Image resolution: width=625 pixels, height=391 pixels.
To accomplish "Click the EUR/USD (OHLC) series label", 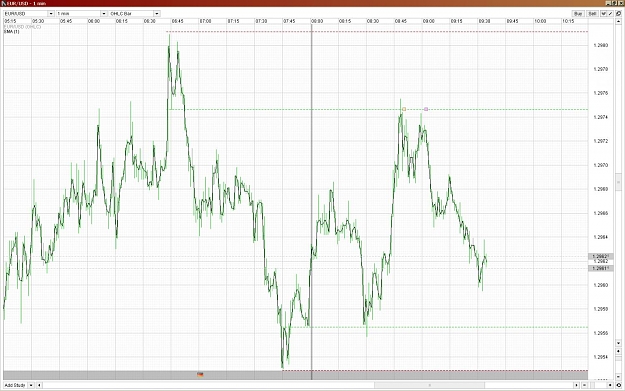I will pyautogui.click(x=22, y=27).
